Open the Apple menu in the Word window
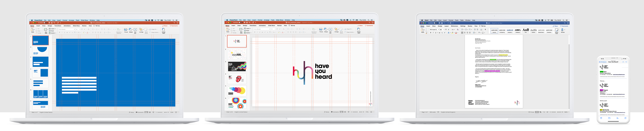This screenshot has width=644, height=131. [x=422, y=20]
